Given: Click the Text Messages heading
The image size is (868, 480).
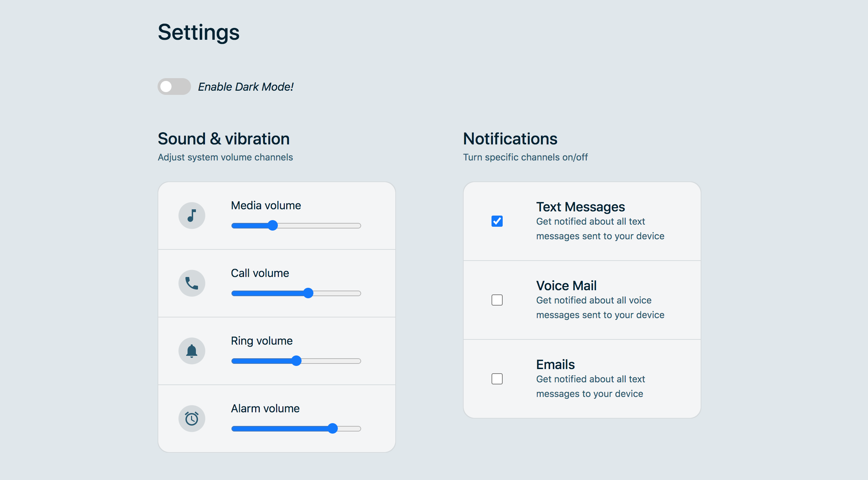Looking at the screenshot, I should tap(580, 207).
